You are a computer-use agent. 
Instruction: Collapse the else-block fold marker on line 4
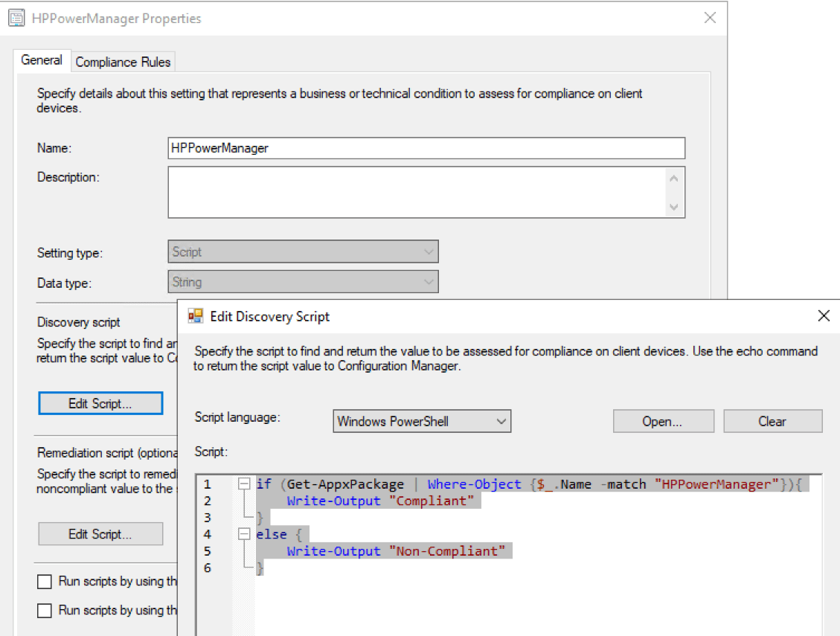246,533
